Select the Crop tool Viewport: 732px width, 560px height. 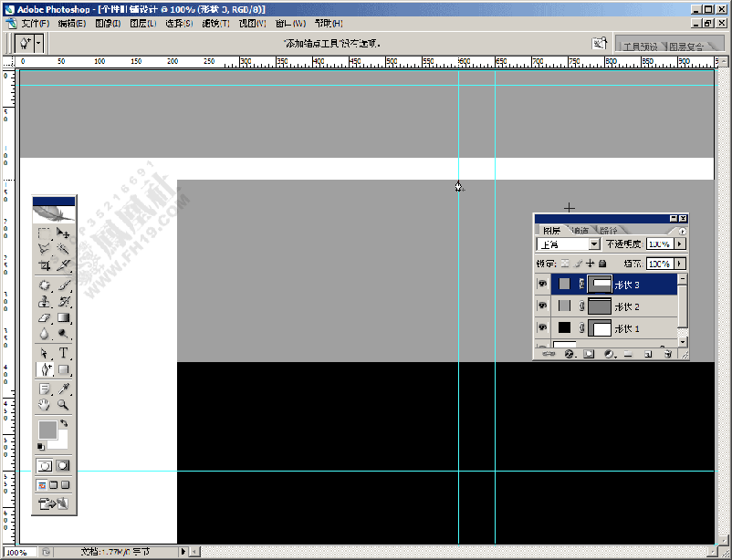[45, 265]
